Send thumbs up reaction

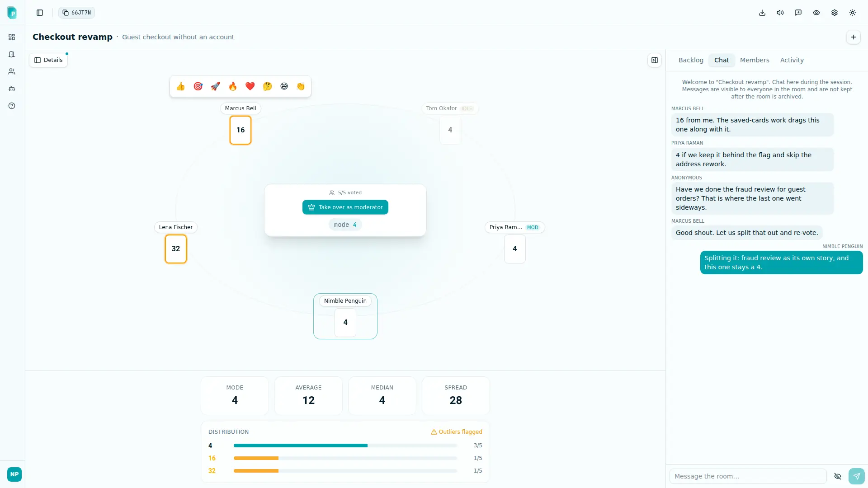[x=181, y=86]
